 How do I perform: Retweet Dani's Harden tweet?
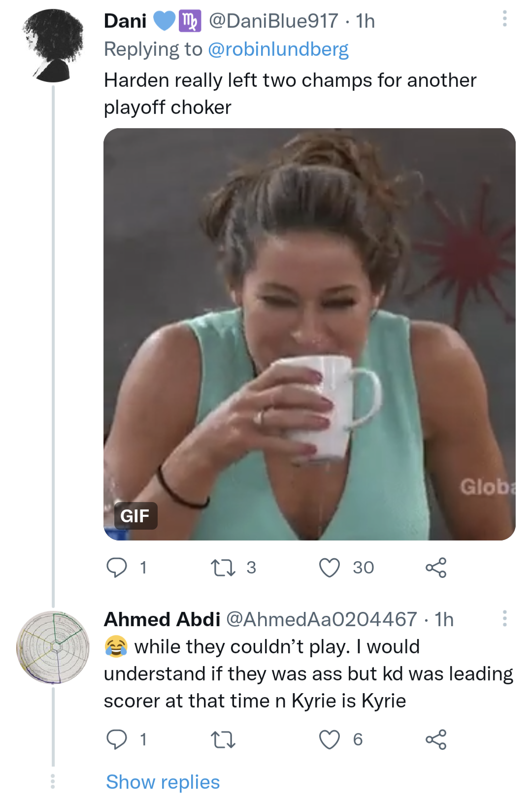pyautogui.click(x=223, y=568)
